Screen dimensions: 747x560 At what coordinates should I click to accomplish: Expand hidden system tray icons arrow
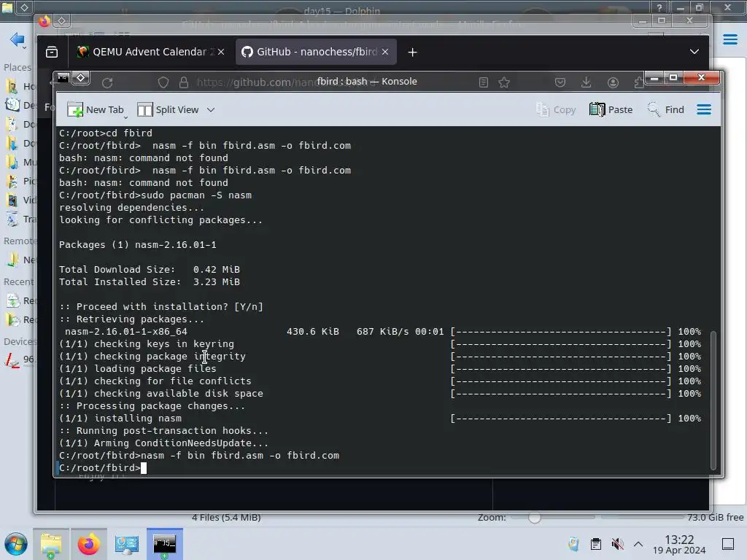coord(638,544)
